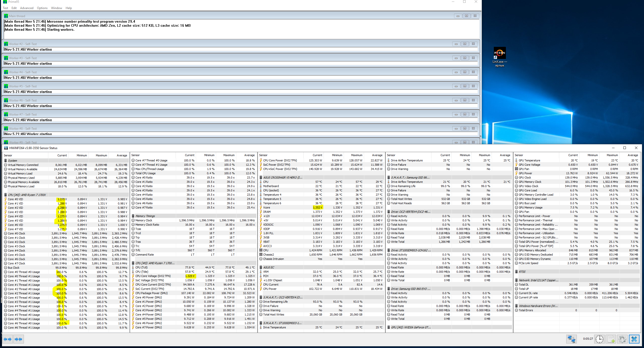644x348 pixels.
Task: Click the collapse columns arrows icon
Action: click(18, 339)
